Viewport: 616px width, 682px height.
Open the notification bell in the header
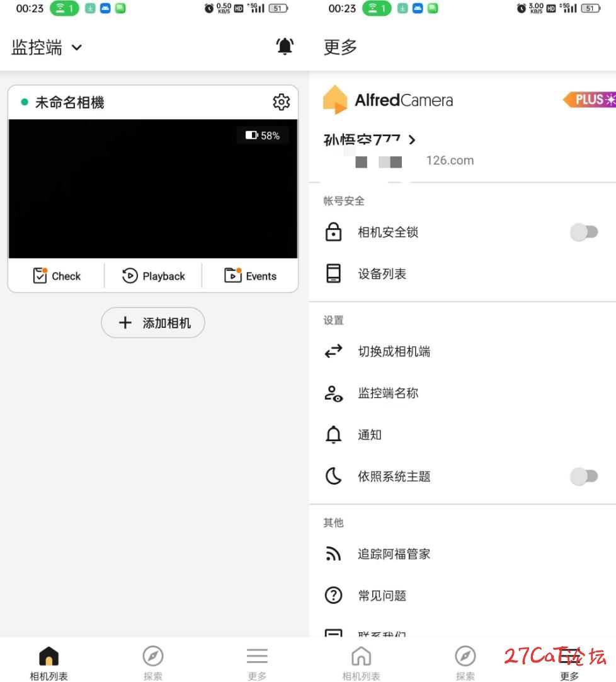[x=285, y=46]
